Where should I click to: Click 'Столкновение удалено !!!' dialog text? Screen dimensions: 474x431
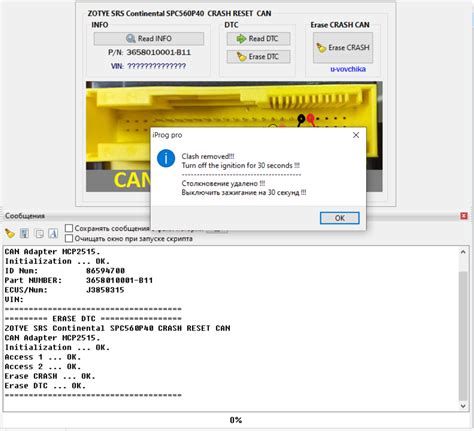click(x=223, y=183)
